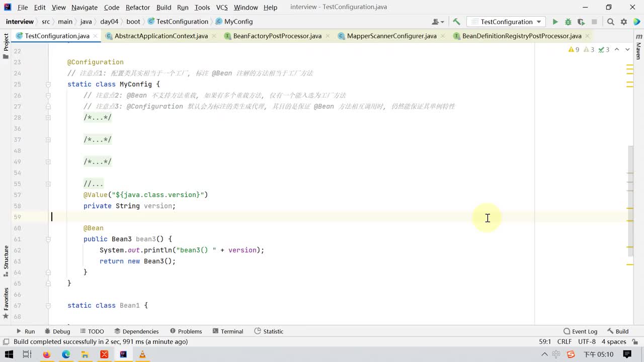Click @Value annotation on line 57

pyautogui.click(x=96, y=195)
